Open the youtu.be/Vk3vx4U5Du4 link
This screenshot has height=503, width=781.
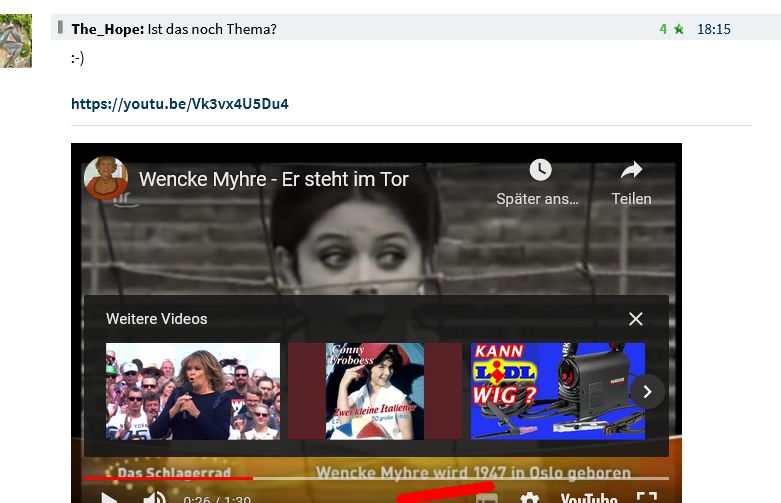point(180,104)
